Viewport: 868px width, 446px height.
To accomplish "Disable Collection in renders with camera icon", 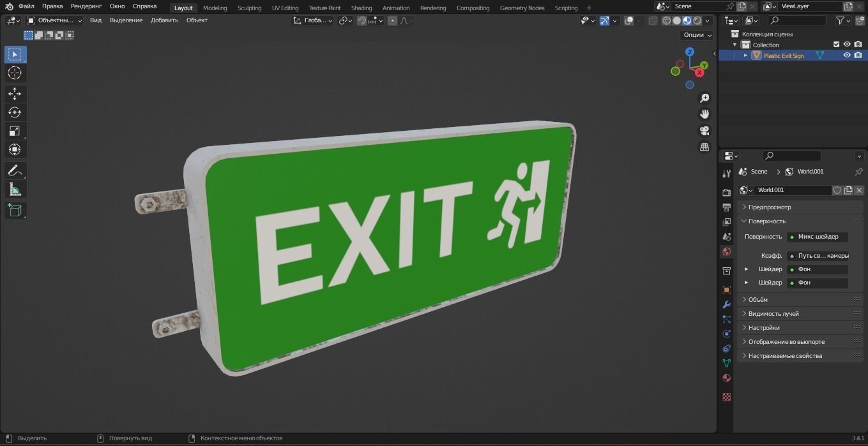I will click(x=858, y=45).
